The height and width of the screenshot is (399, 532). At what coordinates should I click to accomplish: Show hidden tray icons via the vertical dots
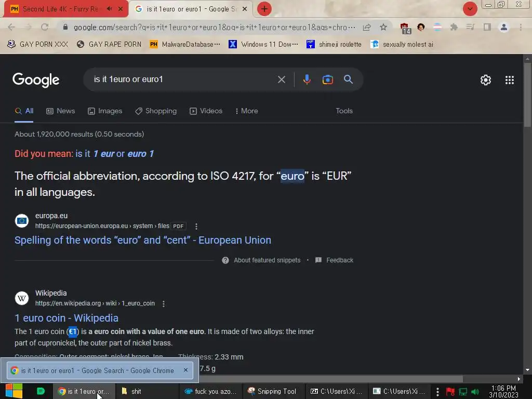(x=437, y=392)
